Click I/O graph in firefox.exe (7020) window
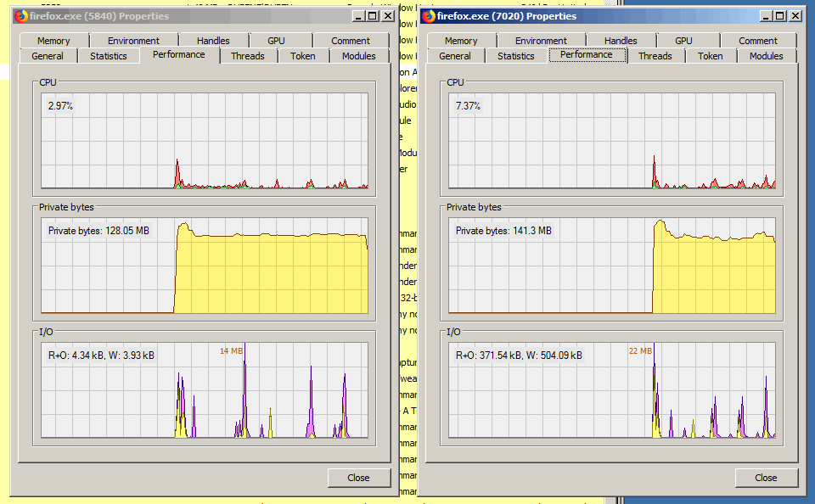Image resolution: width=815 pixels, height=504 pixels. (x=612, y=390)
